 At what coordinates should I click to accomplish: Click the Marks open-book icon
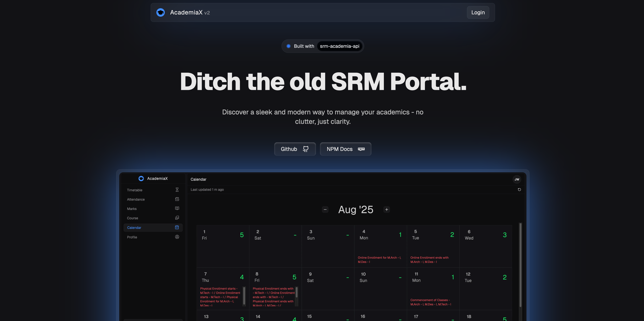(177, 208)
